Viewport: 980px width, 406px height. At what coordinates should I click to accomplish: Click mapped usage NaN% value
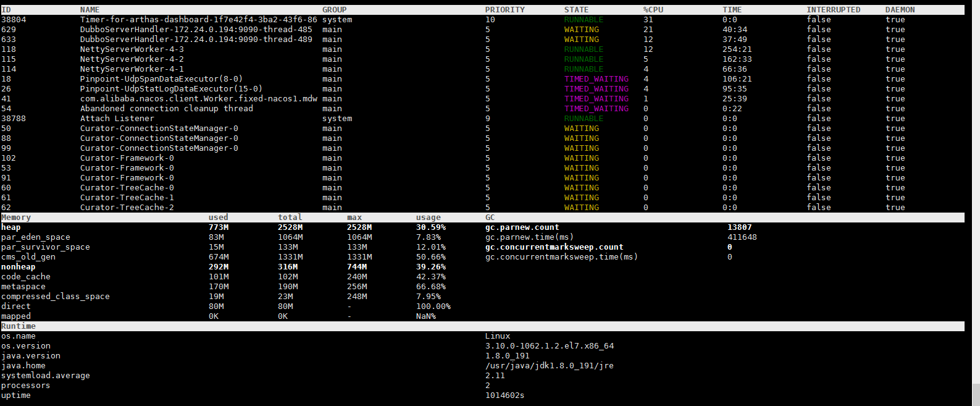tap(425, 316)
